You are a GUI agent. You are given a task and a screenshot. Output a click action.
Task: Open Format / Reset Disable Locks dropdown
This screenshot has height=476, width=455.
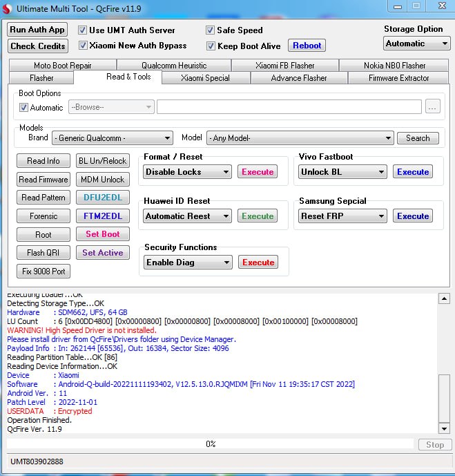tap(187, 172)
